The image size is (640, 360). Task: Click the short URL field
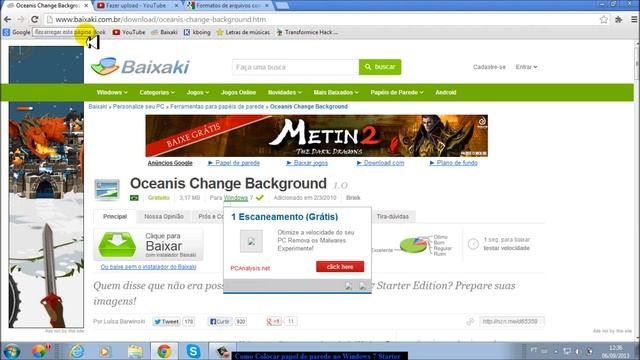click(x=511, y=322)
